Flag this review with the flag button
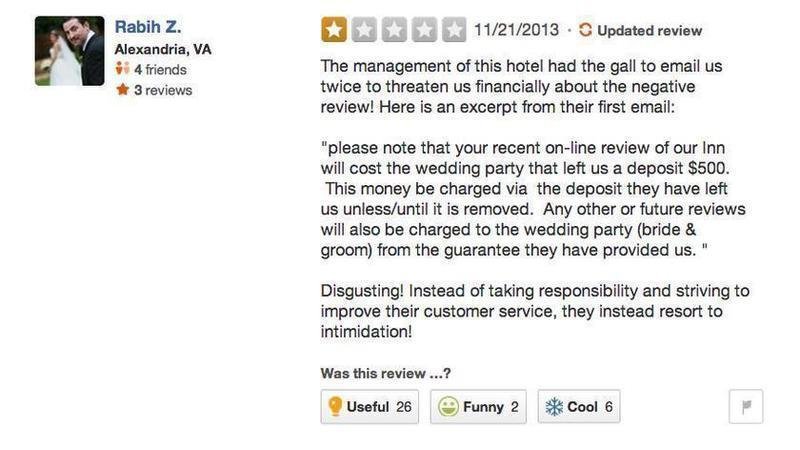The image size is (800, 450). click(x=747, y=407)
